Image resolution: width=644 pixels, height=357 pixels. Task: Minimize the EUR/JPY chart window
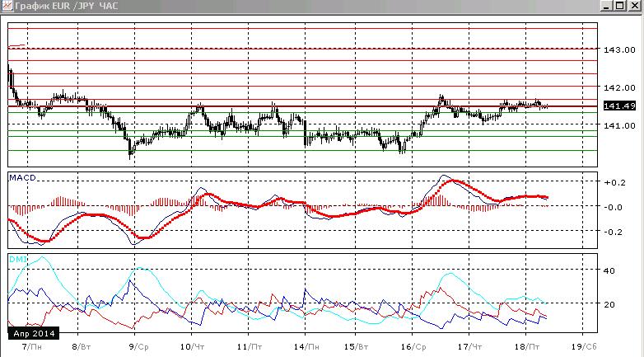[607, 5]
